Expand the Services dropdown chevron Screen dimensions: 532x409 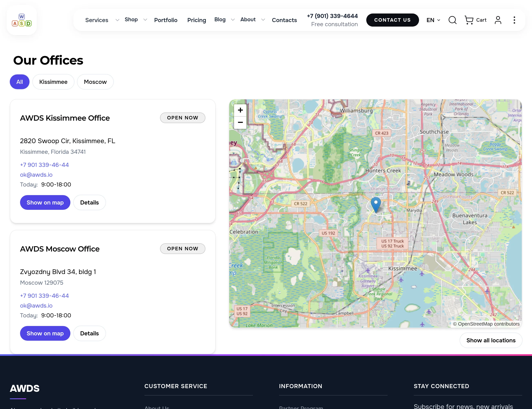click(117, 20)
